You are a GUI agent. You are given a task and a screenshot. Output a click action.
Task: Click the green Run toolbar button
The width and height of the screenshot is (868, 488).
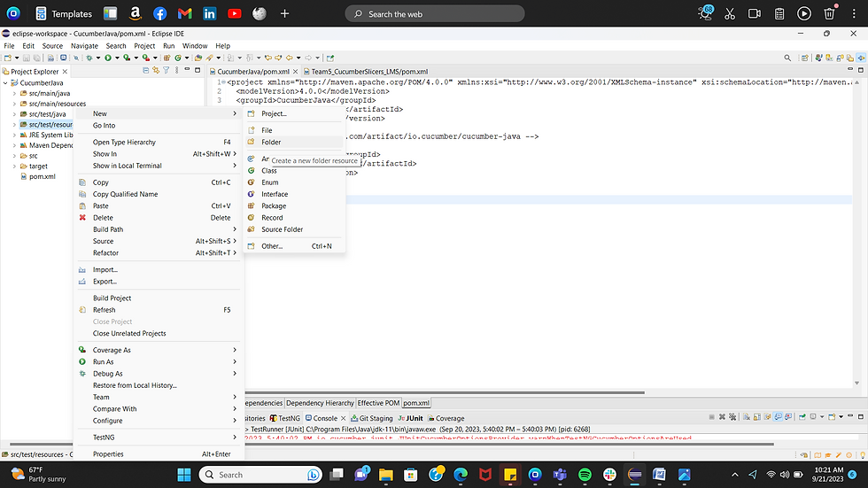[x=108, y=58]
